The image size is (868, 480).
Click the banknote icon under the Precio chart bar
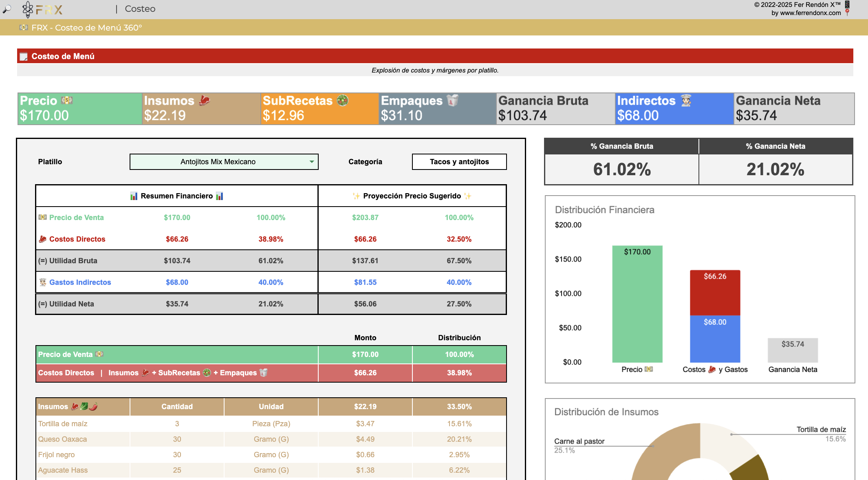[649, 369]
